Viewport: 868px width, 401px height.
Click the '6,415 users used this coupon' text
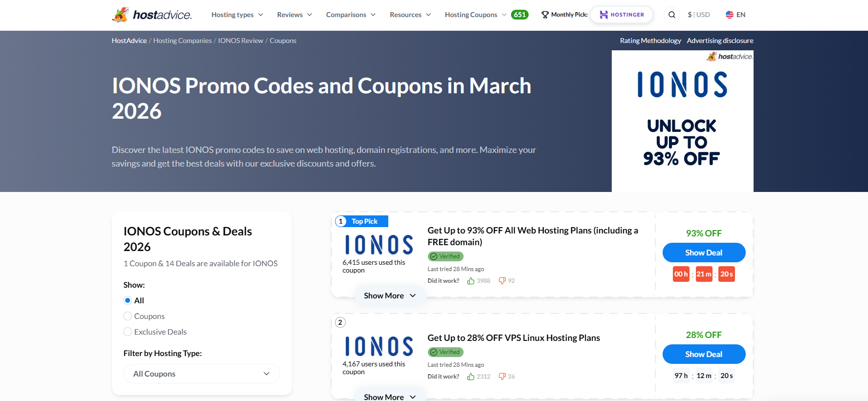point(374,266)
